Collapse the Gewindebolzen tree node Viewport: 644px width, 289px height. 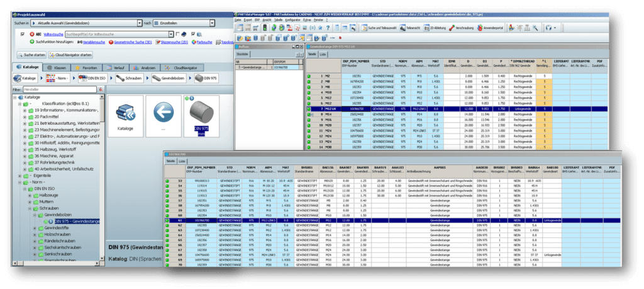click(x=35, y=215)
